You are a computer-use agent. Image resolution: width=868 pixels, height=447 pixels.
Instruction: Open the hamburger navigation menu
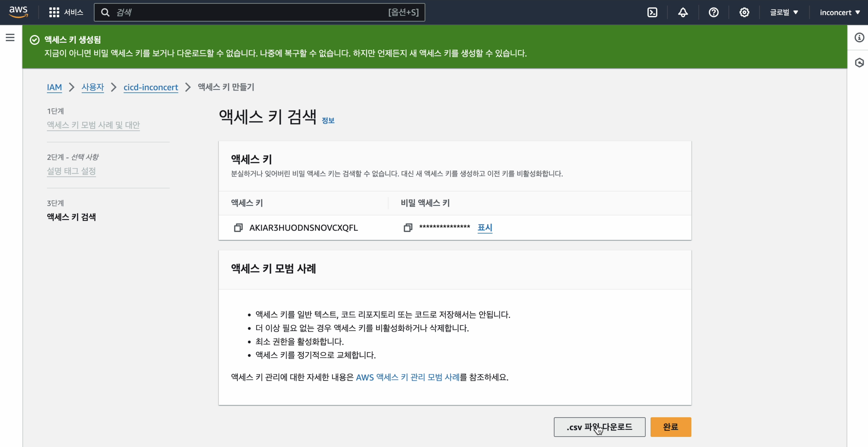click(9, 37)
